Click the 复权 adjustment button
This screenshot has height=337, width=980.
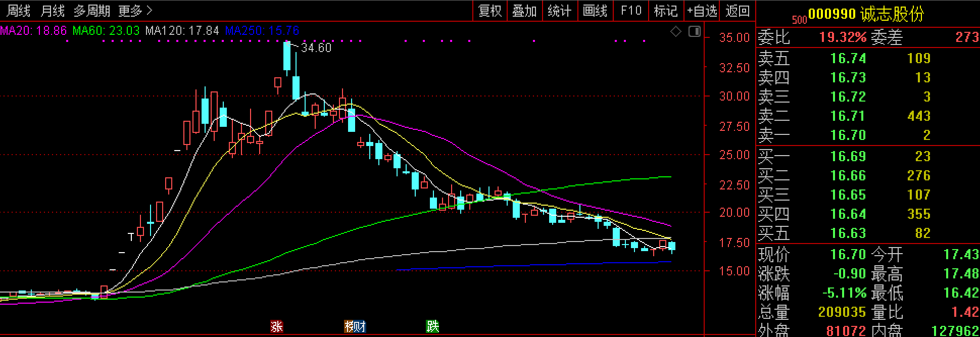tap(490, 11)
